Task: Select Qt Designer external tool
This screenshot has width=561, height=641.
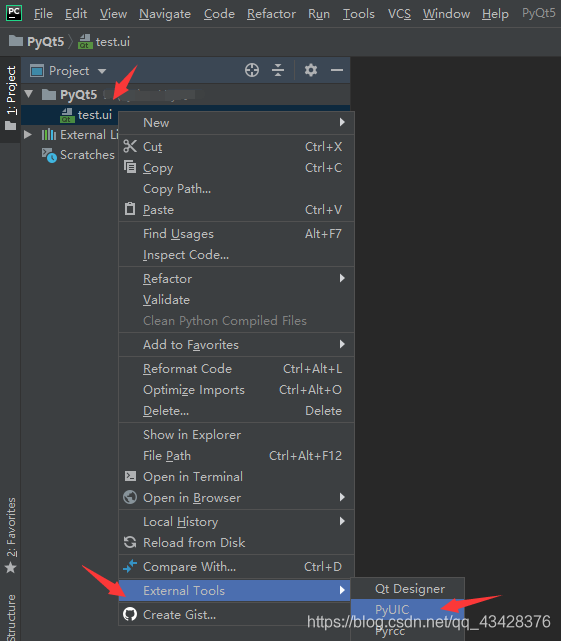Action: (x=408, y=589)
